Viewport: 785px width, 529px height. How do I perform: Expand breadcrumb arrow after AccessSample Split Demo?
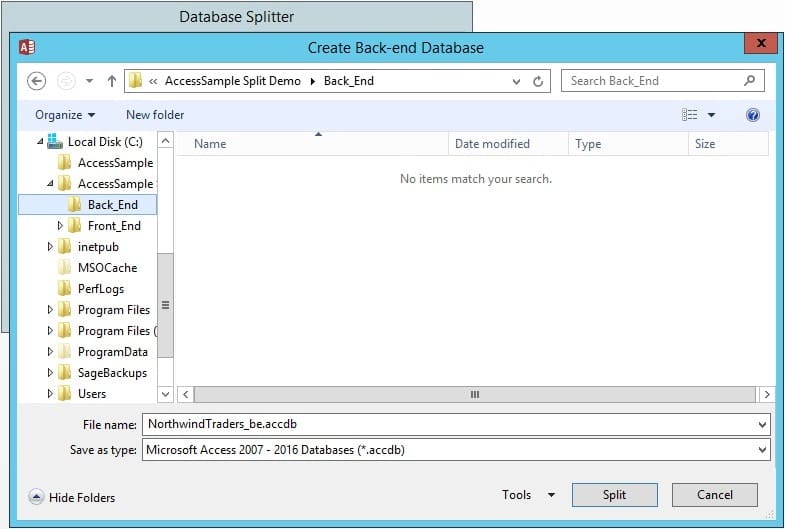[x=312, y=81]
